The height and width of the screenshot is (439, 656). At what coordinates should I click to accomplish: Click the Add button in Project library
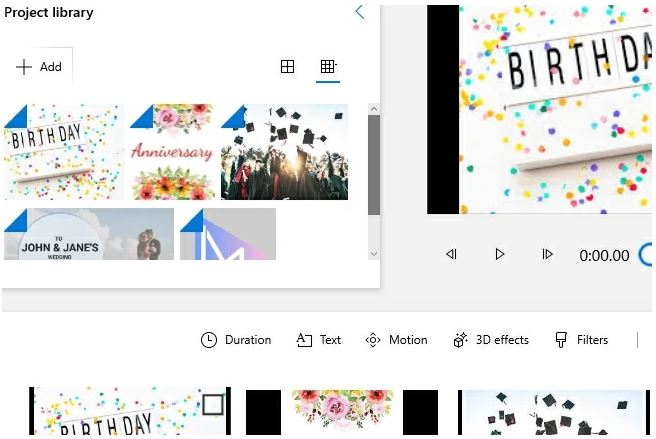tap(39, 67)
